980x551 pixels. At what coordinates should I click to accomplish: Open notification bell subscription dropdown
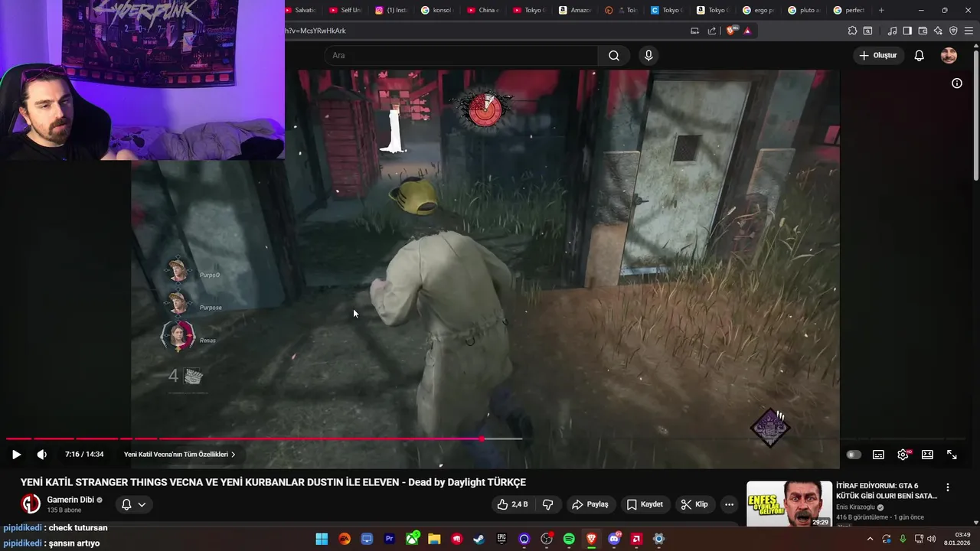[133, 504]
